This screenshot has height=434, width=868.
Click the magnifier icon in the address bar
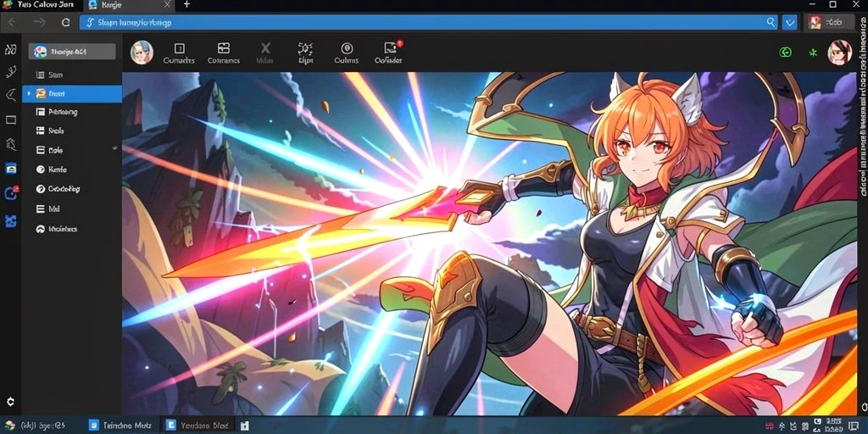tap(771, 22)
